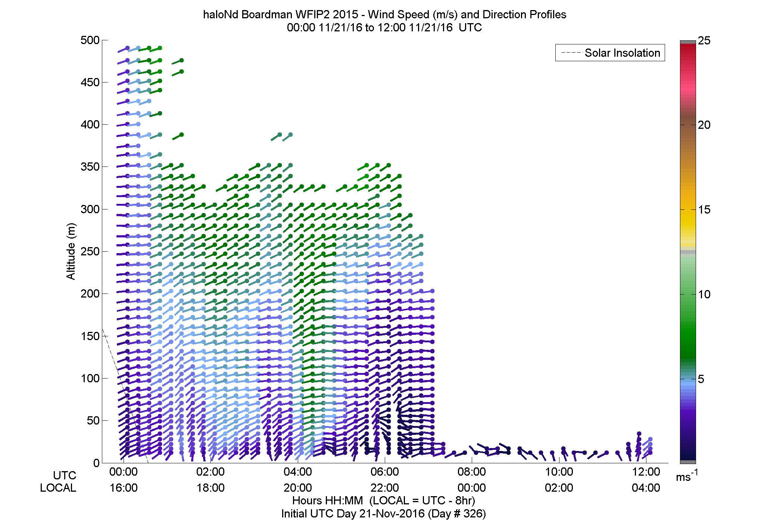Viewport: 783px width, 532px height.
Task: Click the 'Hours HH:MM (LOCAL = UTC - 8hr)' label
Action: [384, 501]
